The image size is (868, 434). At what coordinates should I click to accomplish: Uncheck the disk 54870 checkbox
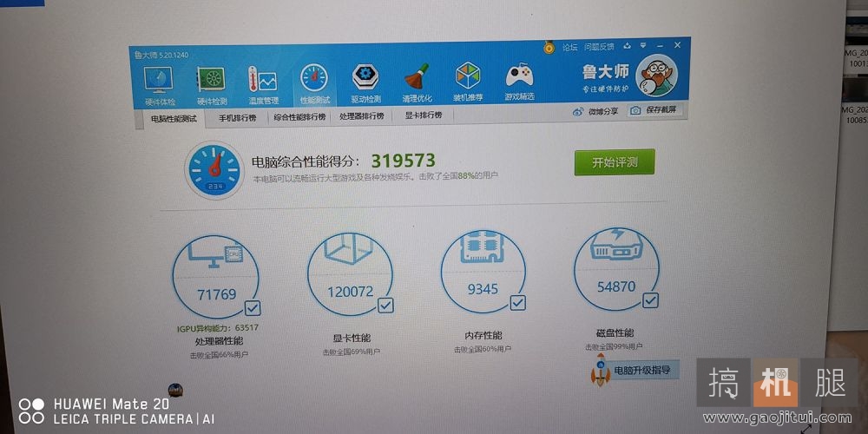point(650,300)
